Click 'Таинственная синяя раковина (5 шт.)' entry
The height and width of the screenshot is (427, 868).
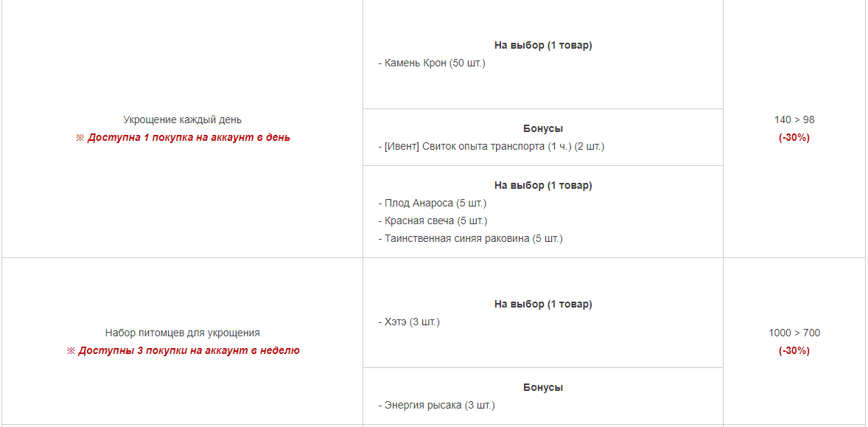pyautogui.click(x=471, y=238)
